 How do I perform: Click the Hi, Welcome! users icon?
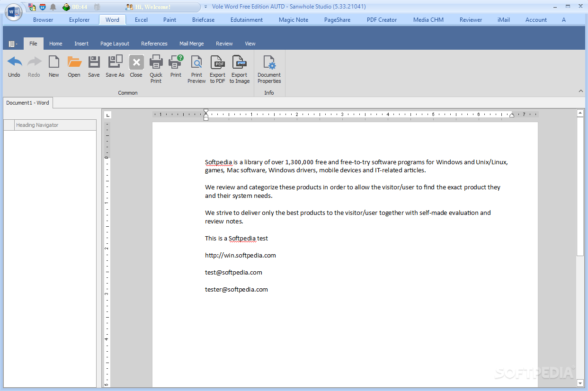pyautogui.click(x=129, y=7)
